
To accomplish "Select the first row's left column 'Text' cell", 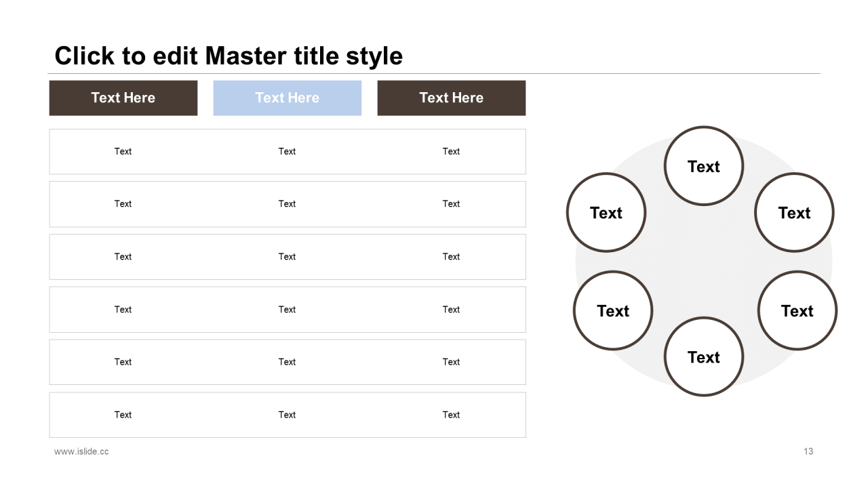I will 123,152.
